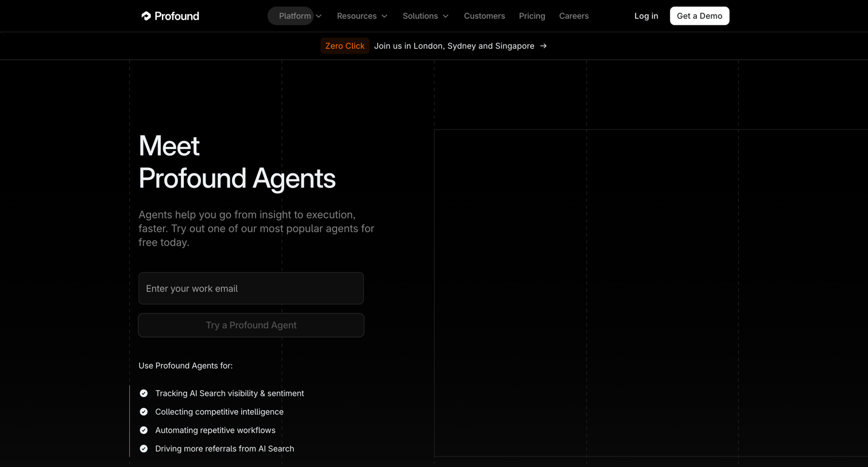Expand the Solutions dropdown chevron
The image size is (868, 467).
click(x=445, y=16)
